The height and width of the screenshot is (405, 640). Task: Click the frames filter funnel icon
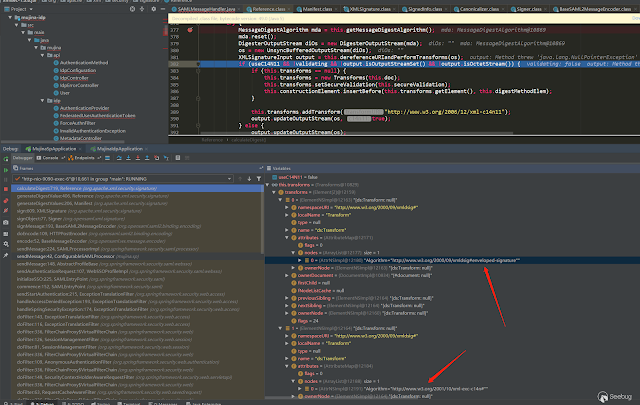(259, 179)
